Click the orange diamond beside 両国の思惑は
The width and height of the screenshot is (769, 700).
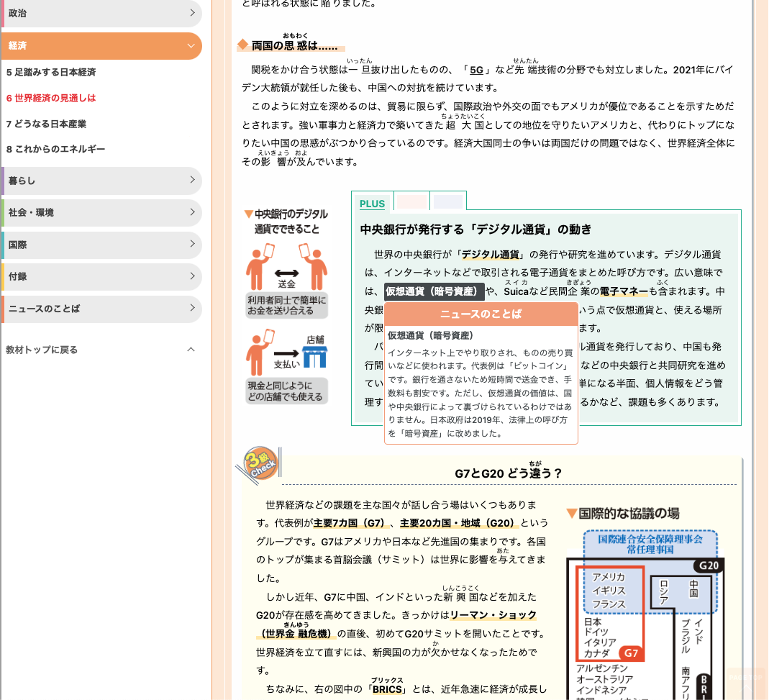coord(242,45)
